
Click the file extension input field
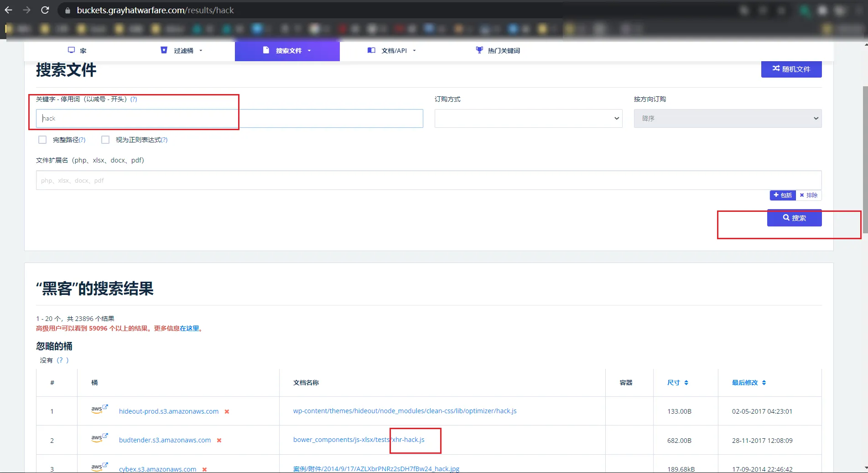[429, 180]
